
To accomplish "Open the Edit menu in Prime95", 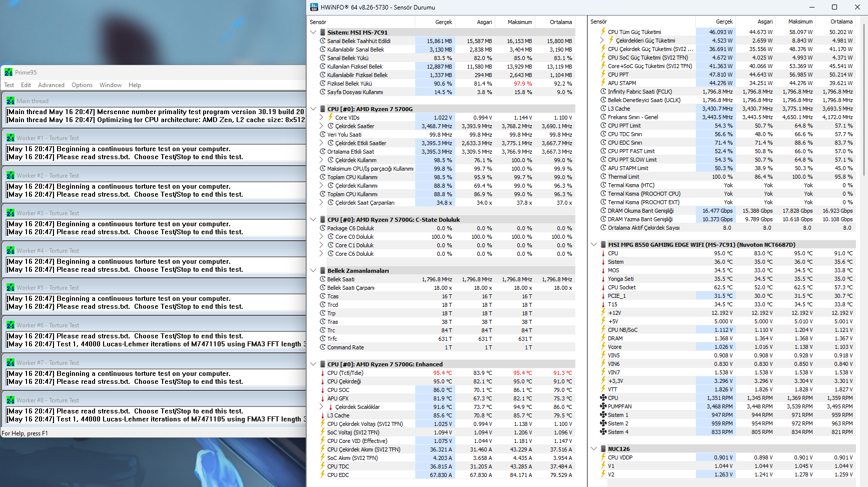I will tap(26, 85).
